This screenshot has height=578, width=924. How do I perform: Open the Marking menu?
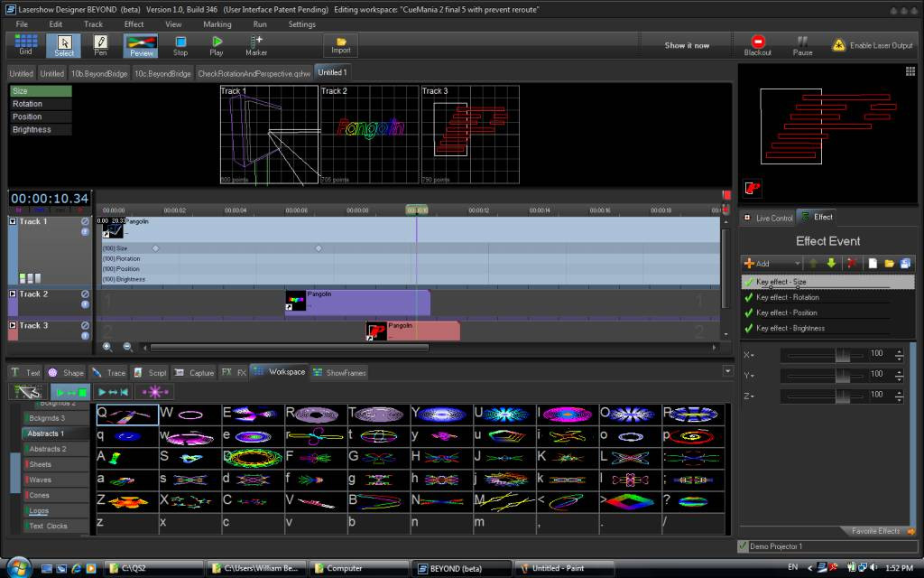click(x=217, y=24)
